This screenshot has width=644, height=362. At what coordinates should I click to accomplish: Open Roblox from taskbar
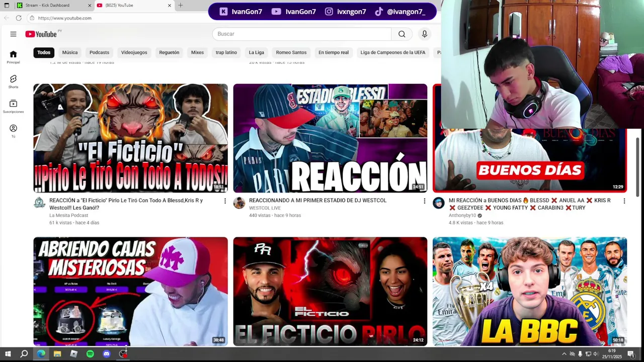pyautogui.click(x=73, y=354)
